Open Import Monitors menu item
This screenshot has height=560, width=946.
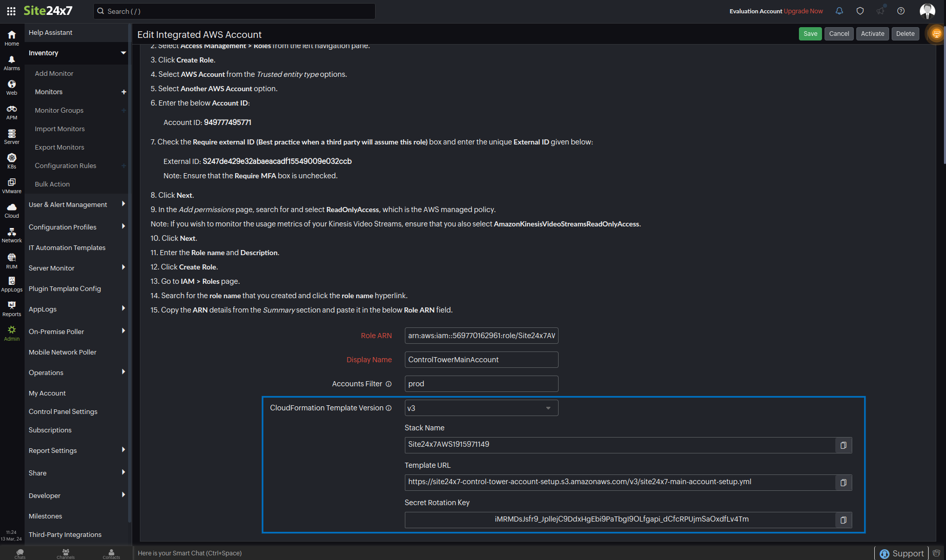click(59, 129)
